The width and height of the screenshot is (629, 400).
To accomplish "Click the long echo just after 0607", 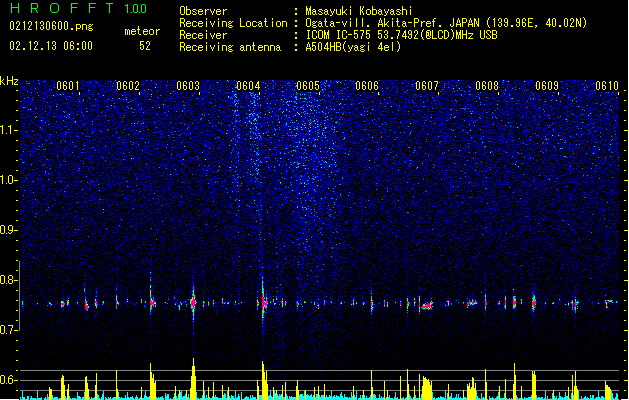I will pos(426,306).
